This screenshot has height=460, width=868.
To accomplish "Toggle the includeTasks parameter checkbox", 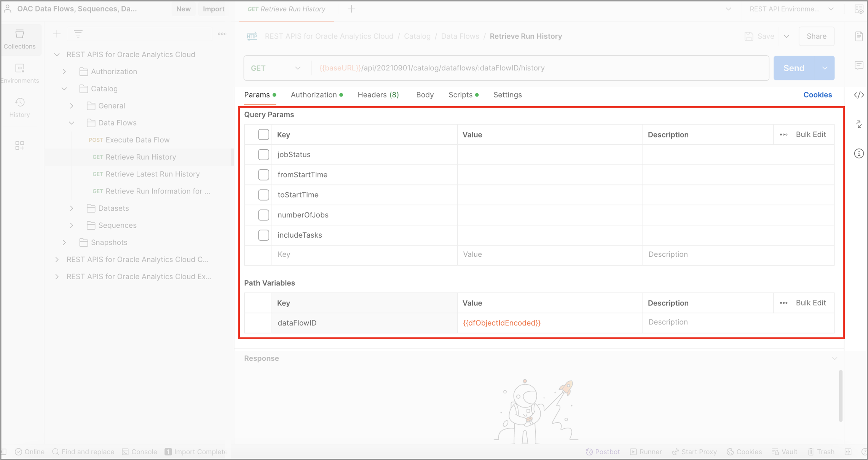I will [263, 235].
